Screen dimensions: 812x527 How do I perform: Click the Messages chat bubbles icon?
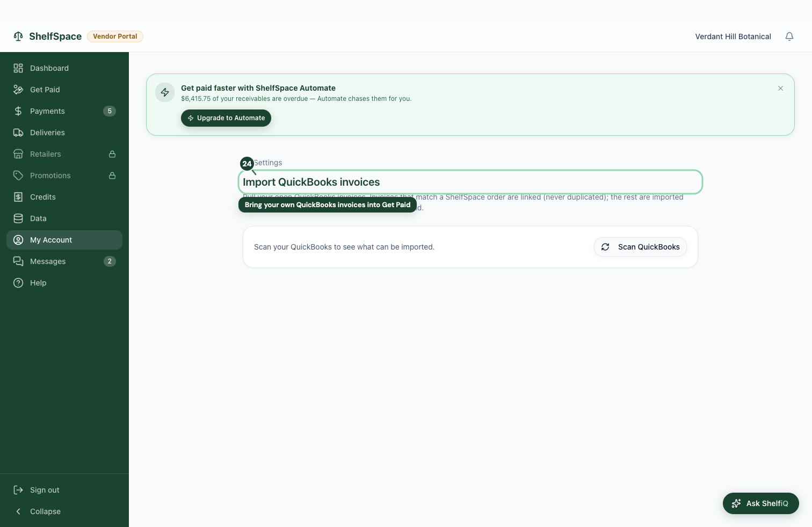click(18, 261)
